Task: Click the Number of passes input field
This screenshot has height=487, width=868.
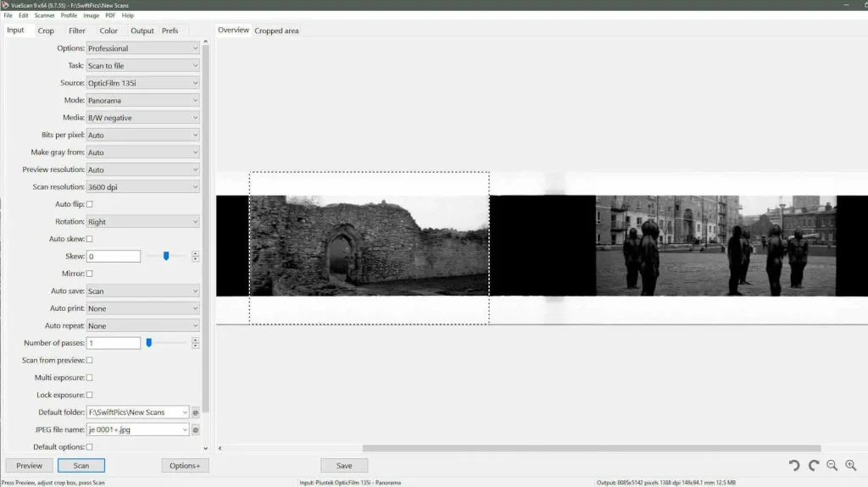Action: click(x=114, y=343)
